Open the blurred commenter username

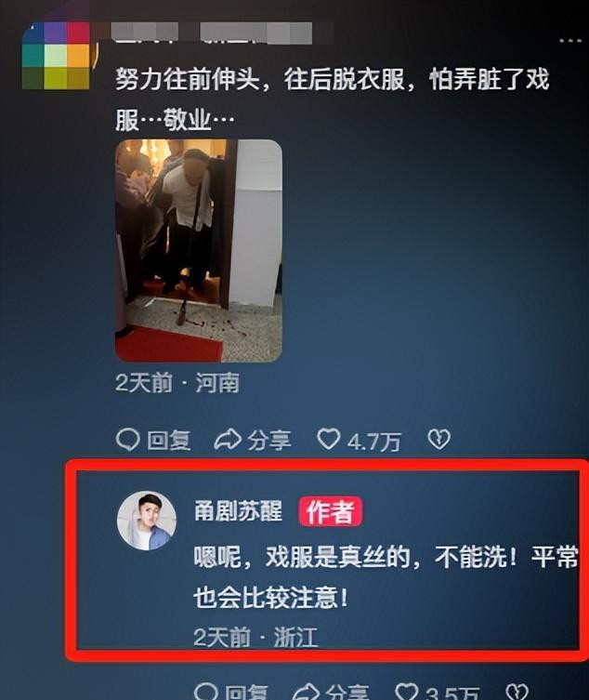[222, 33]
